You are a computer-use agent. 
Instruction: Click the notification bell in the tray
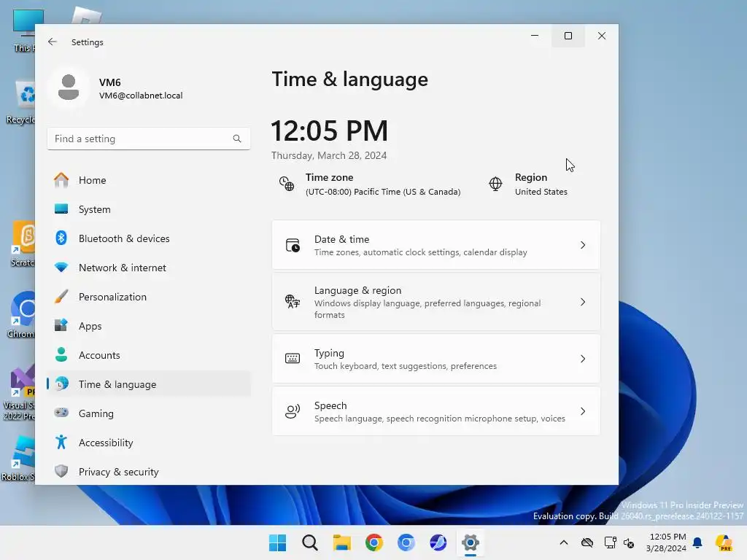coord(697,542)
